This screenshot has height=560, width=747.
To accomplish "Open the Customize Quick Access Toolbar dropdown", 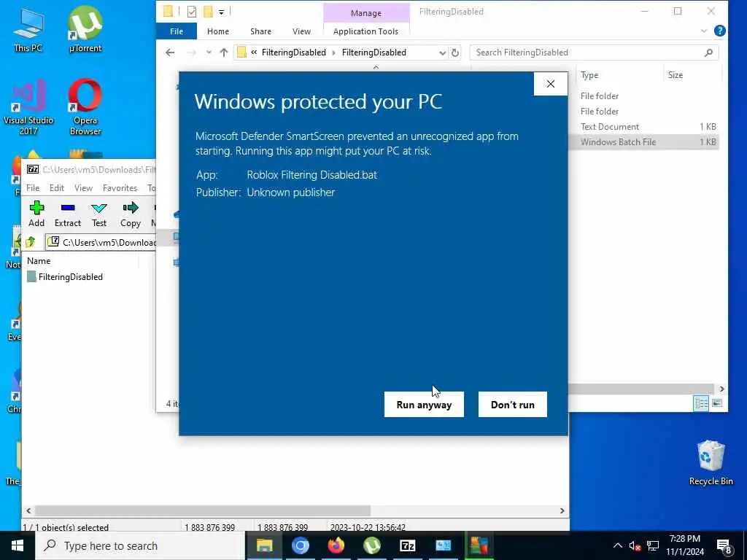I will [222, 12].
